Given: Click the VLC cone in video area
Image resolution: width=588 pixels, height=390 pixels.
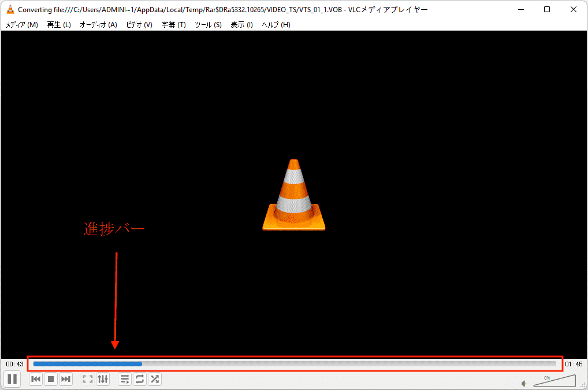Looking at the screenshot, I should 293,194.
